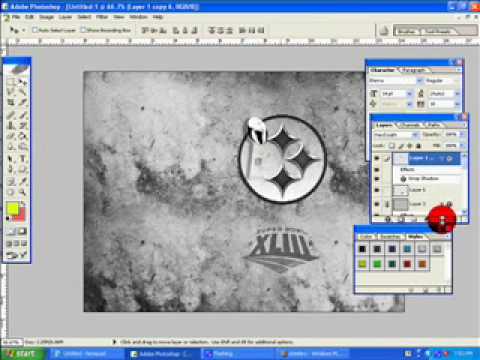This screenshot has width=480, height=360.
Task: Open the Brushes tab in palette well
Action: 407,31
